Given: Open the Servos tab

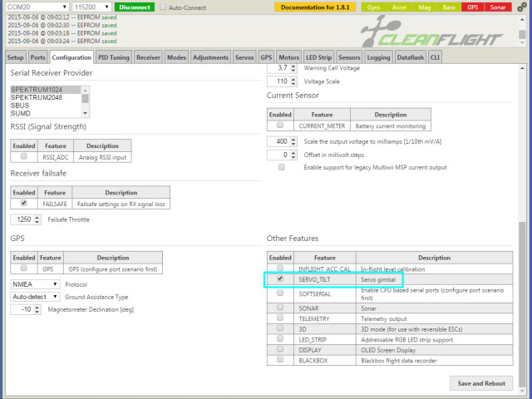Looking at the screenshot, I should point(244,57).
